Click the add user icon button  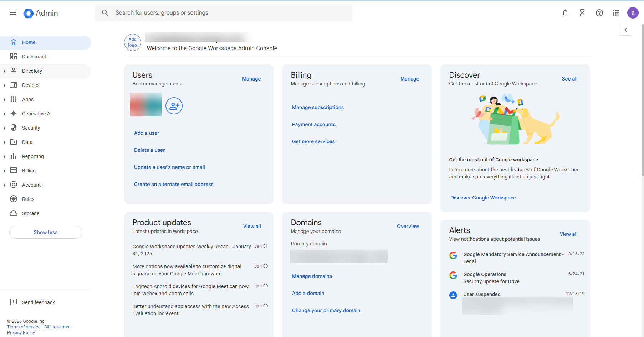tap(174, 106)
